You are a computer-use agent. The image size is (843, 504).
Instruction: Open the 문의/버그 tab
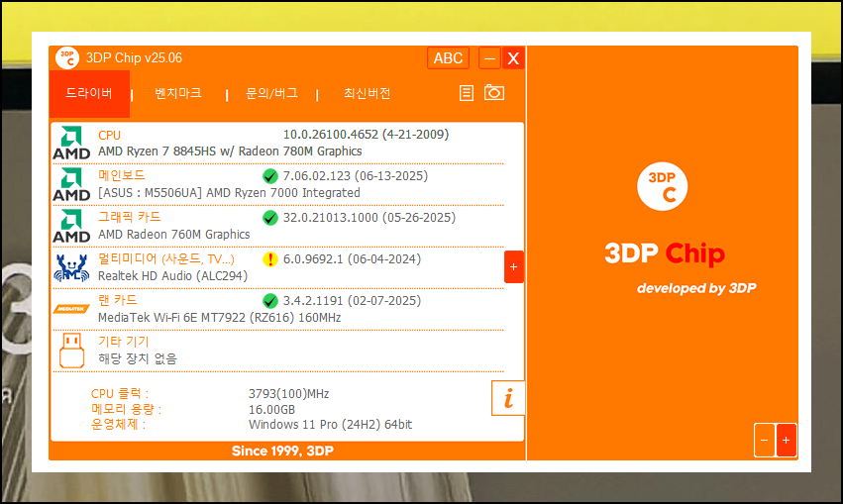tap(271, 93)
